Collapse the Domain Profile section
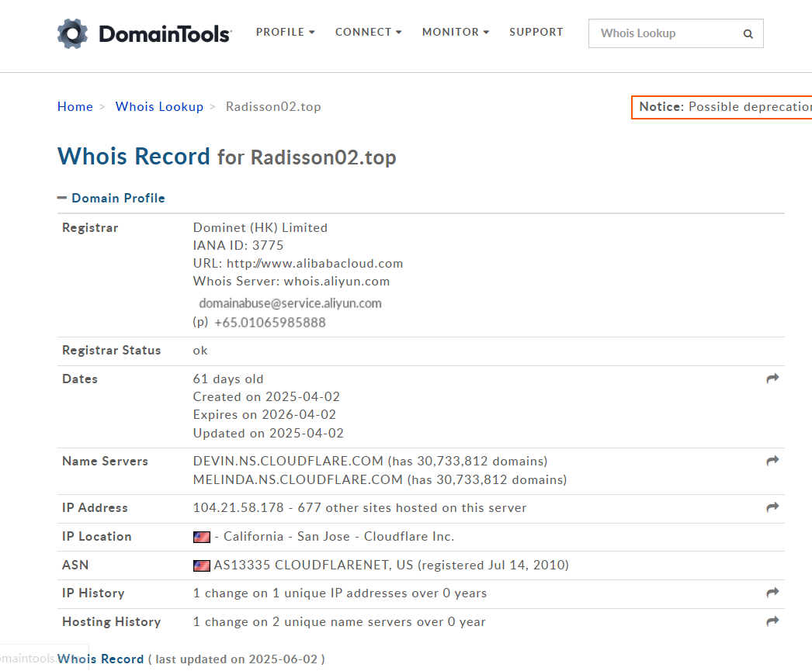Viewport: 812px width, 671px height. pos(111,198)
